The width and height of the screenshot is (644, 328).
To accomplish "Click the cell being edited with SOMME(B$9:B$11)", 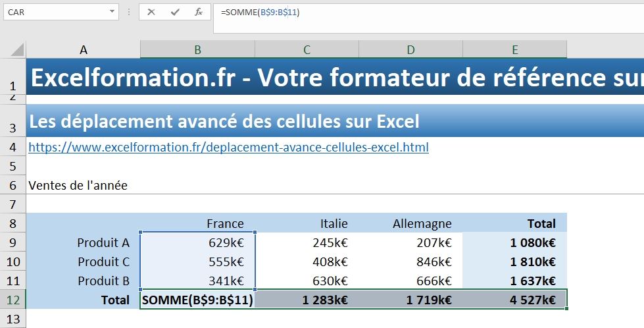I will (197, 300).
